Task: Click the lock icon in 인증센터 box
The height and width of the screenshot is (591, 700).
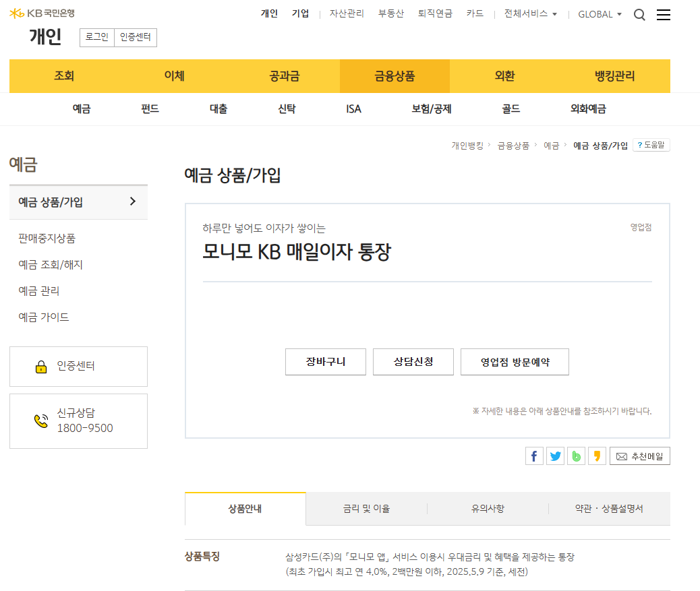Action: point(41,367)
